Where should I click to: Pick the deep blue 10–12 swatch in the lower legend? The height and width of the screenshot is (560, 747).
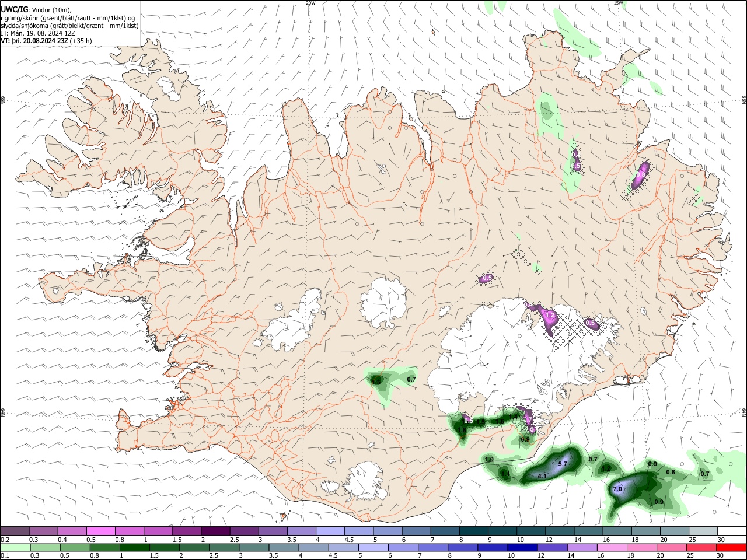[522, 547]
